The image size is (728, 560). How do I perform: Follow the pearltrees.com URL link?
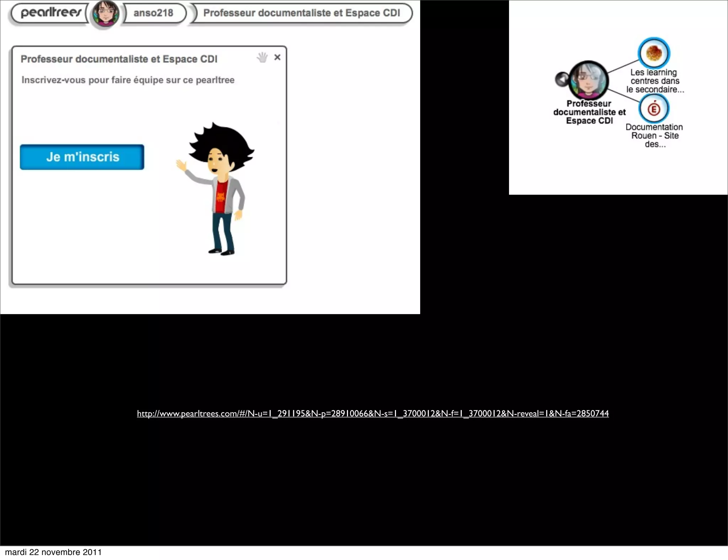pos(373,413)
